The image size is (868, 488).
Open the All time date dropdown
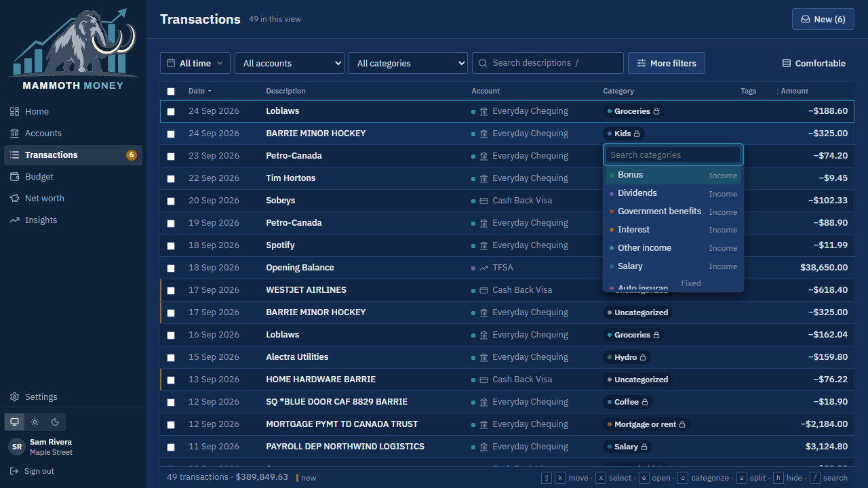click(195, 63)
